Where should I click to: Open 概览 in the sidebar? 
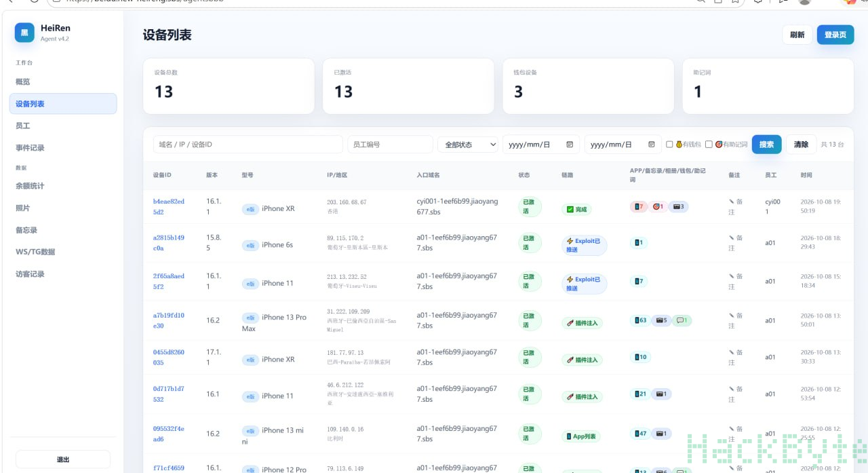click(x=62, y=81)
